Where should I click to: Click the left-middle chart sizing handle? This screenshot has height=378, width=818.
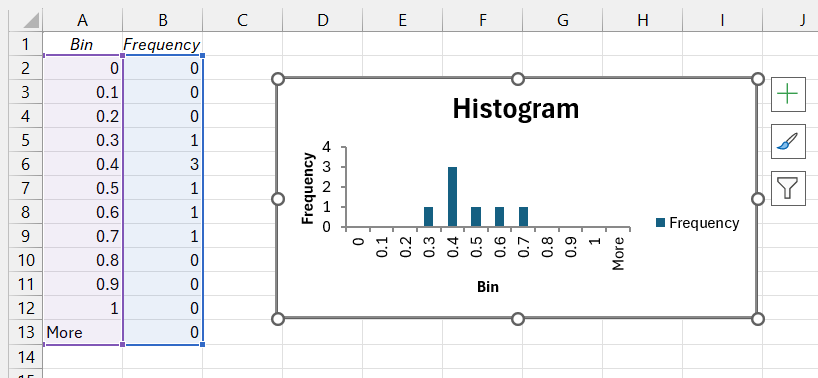click(278, 199)
